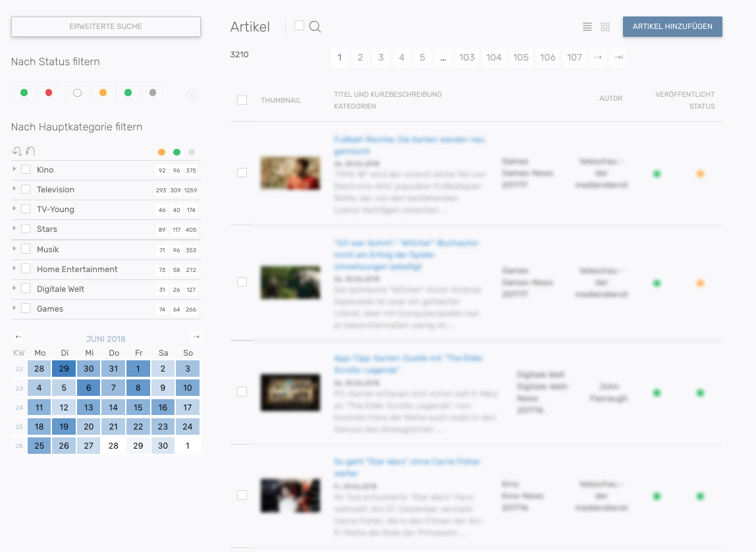Switch to grid view layout

tap(605, 27)
